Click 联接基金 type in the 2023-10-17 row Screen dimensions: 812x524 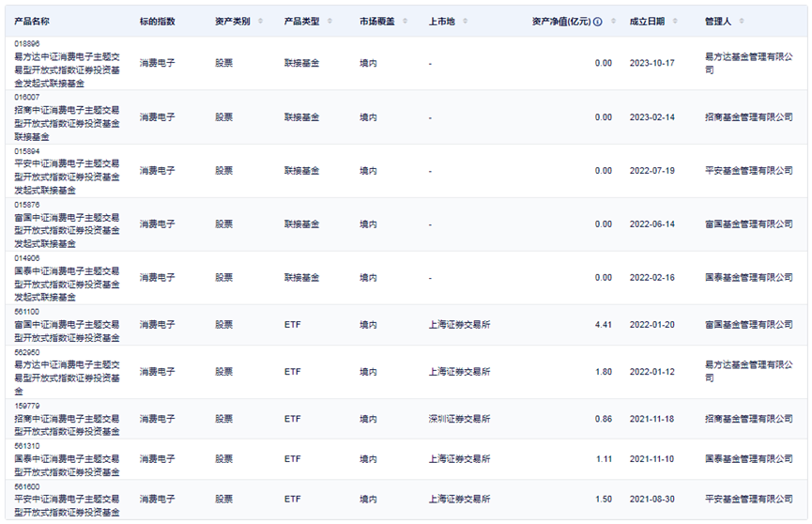pos(301,63)
